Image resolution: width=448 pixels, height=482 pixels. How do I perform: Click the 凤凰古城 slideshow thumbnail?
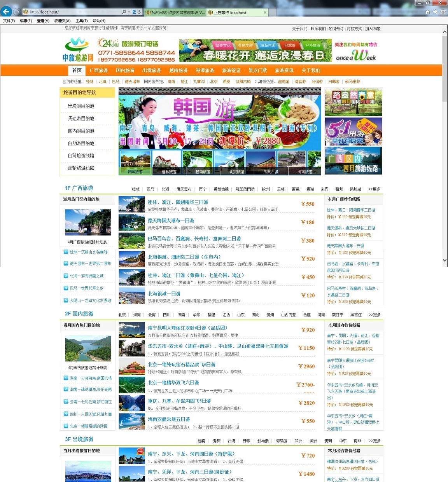pyautogui.click(x=271, y=162)
